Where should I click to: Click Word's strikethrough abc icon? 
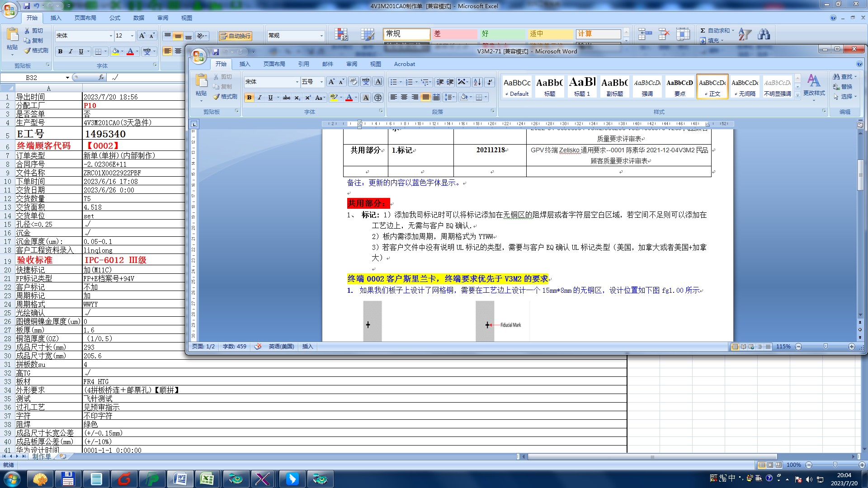(x=287, y=98)
